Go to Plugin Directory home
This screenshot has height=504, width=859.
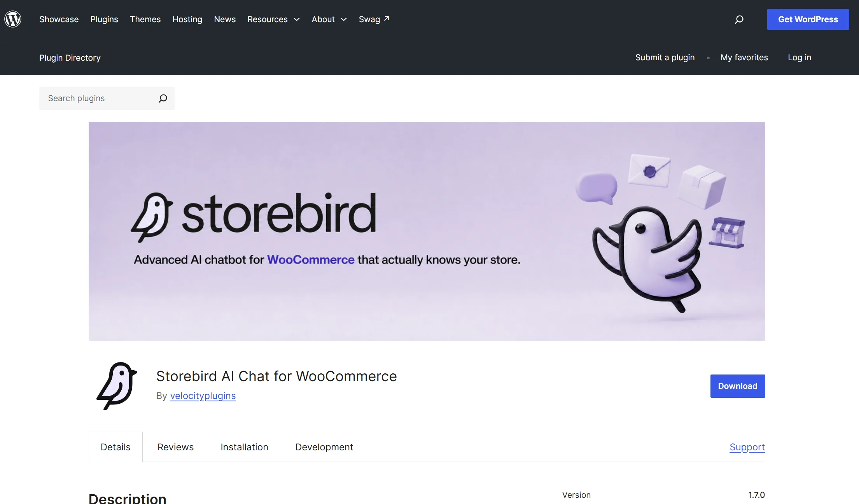[x=70, y=58]
